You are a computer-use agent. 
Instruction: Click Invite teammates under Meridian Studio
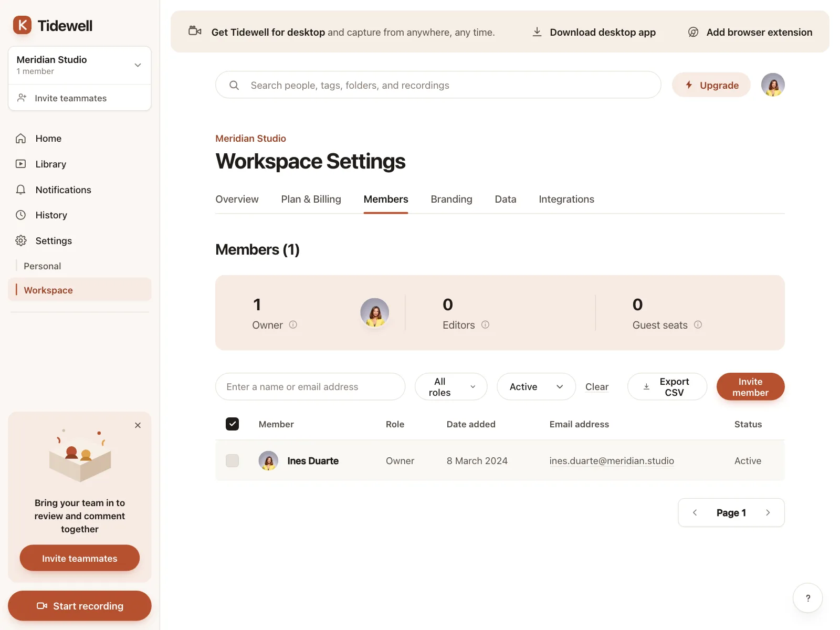(80, 98)
